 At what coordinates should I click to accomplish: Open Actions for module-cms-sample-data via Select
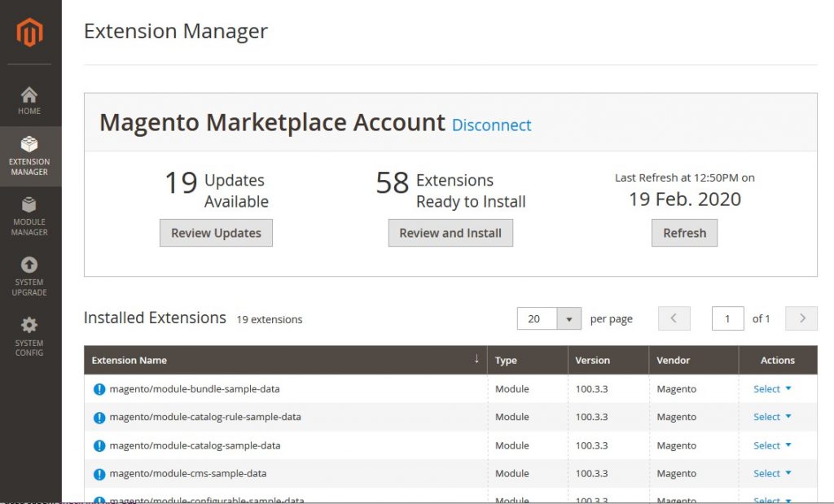point(770,473)
